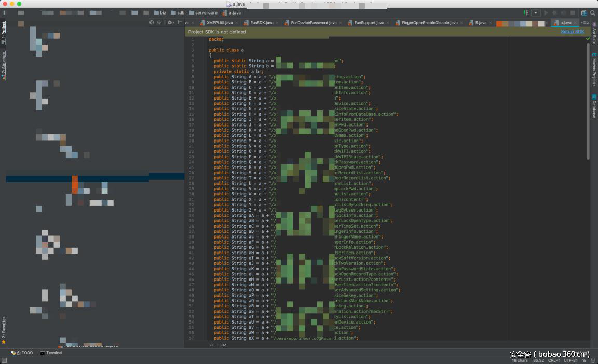Switch to the FunDevicePassword.java tab
The width and height of the screenshot is (598, 364).
tap(313, 23)
